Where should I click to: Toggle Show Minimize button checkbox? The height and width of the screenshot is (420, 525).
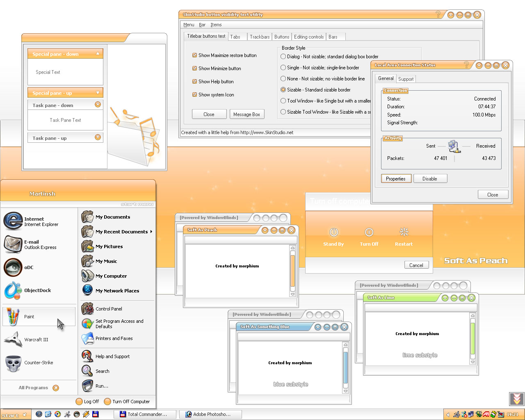point(195,68)
